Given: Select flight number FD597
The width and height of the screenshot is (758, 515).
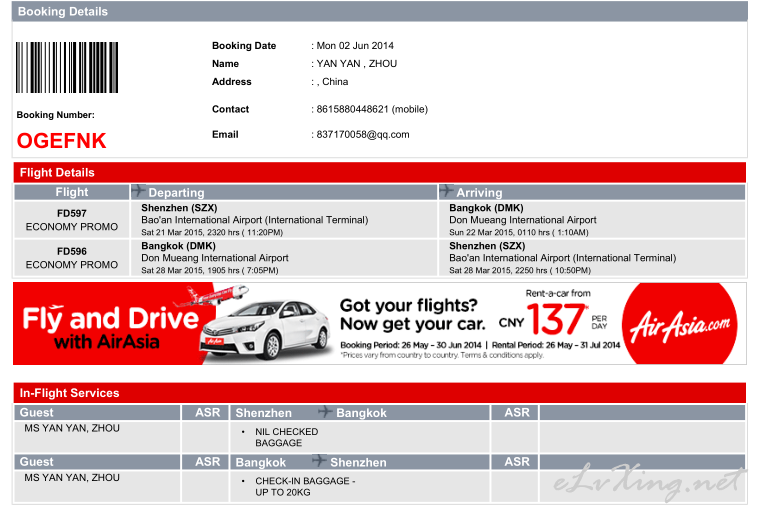Looking at the screenshot, I should click(x=72, y=213).
